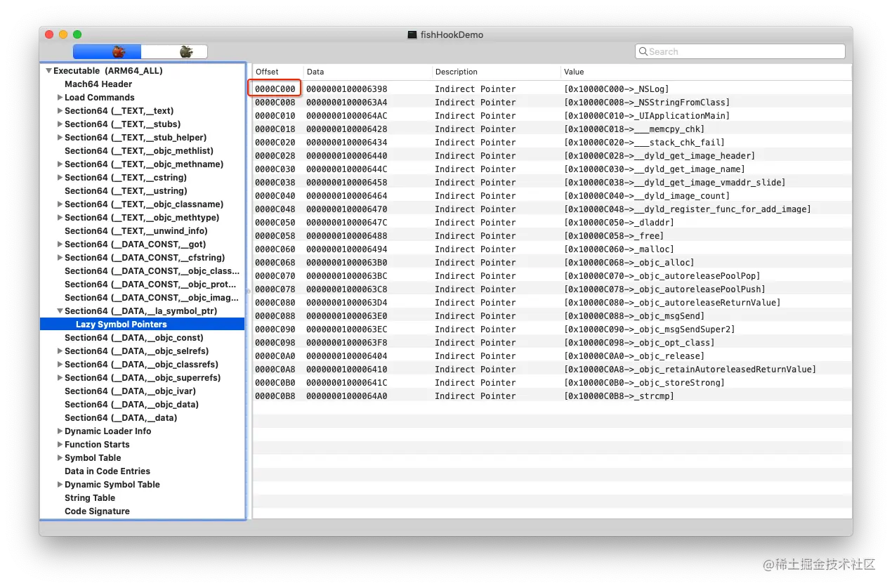Select the _objc_storeStrong value entry
This screenshot has width=892, height=588.
click(644, 383)
